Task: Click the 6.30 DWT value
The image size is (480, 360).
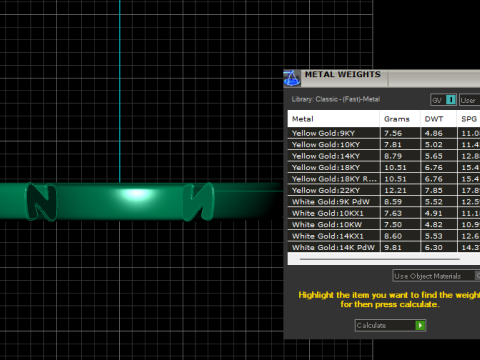Action: [x=434, y=247]
